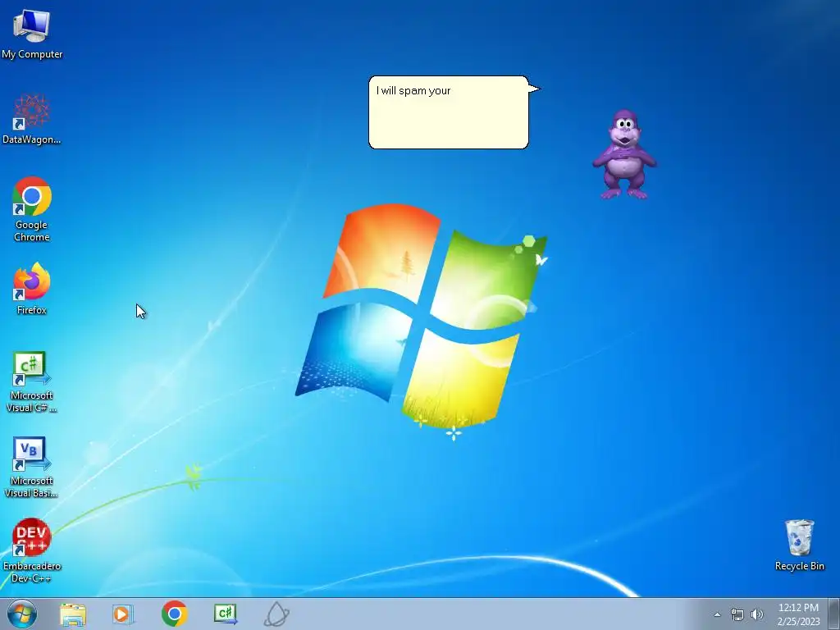This screenshot has width=840, height=630.
Task: Open Windows Media Player from the taskbar
Action: pos(123,614)
